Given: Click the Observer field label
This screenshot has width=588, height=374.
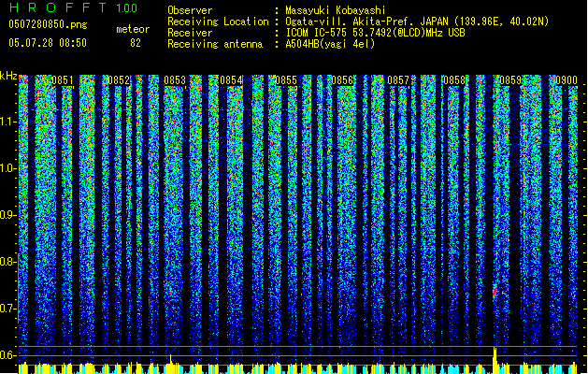Looking at the screenshot, I should (x=190, y=10).
